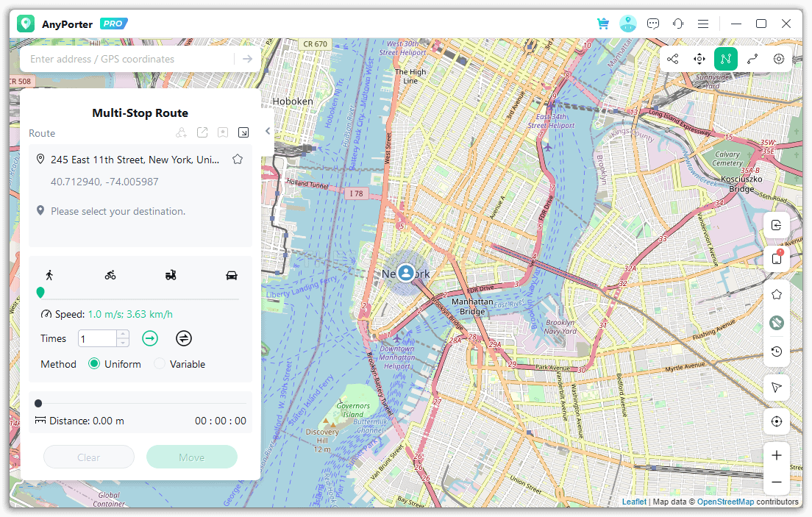The width and height of the screenshot is (812, 517).
Task: Recenter map with locate-me icon
Action: 776,421
